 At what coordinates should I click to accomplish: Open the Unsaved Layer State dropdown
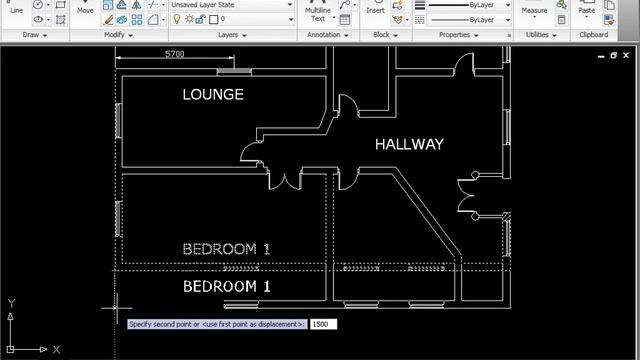[x=290, y=4]
